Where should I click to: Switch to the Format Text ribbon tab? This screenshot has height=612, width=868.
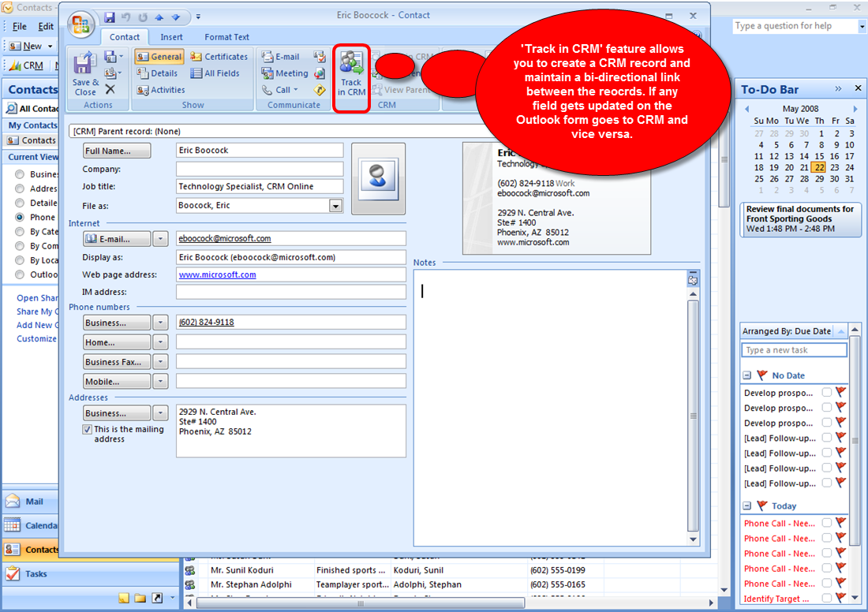coord(227,37)
